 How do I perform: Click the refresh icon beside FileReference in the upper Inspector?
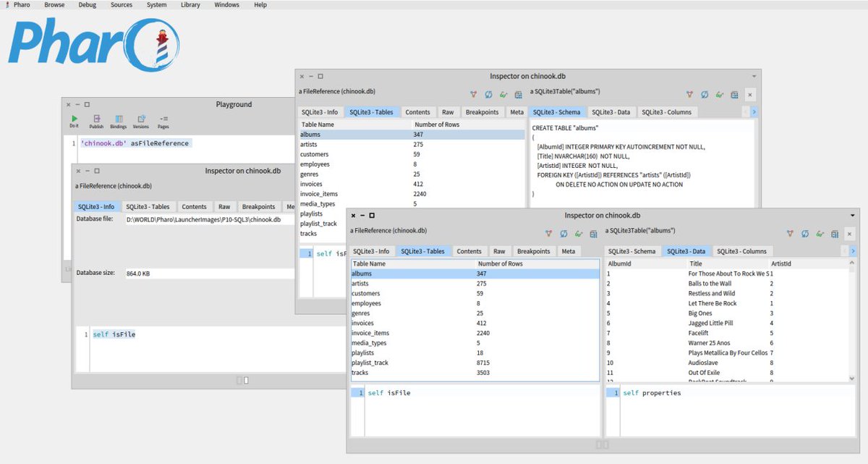[x=488, y=94]
